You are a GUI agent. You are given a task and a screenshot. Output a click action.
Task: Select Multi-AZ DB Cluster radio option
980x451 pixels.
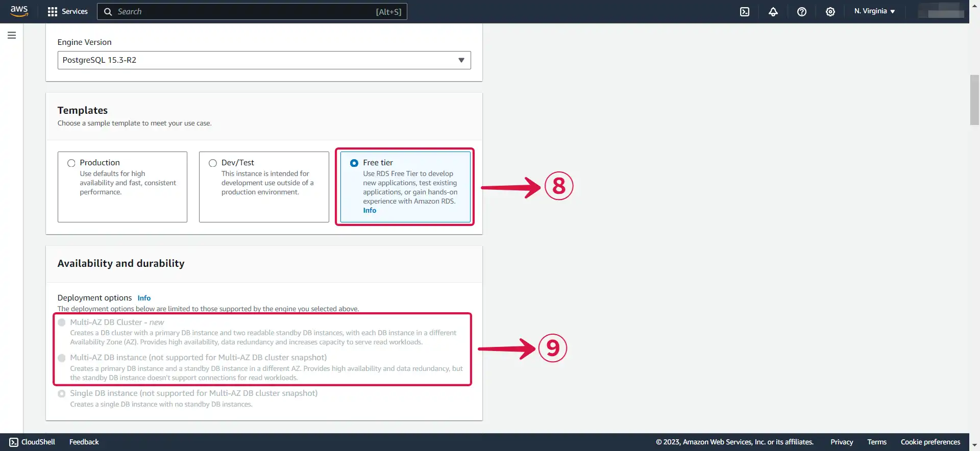pyautogui.click(x=62, y=322)
